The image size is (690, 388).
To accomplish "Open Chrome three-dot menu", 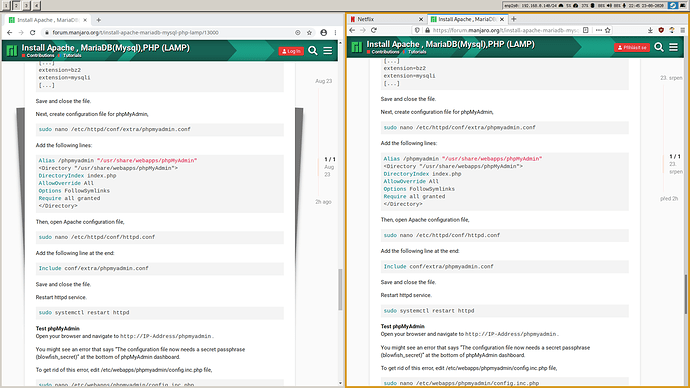I will tap(335, 33).
